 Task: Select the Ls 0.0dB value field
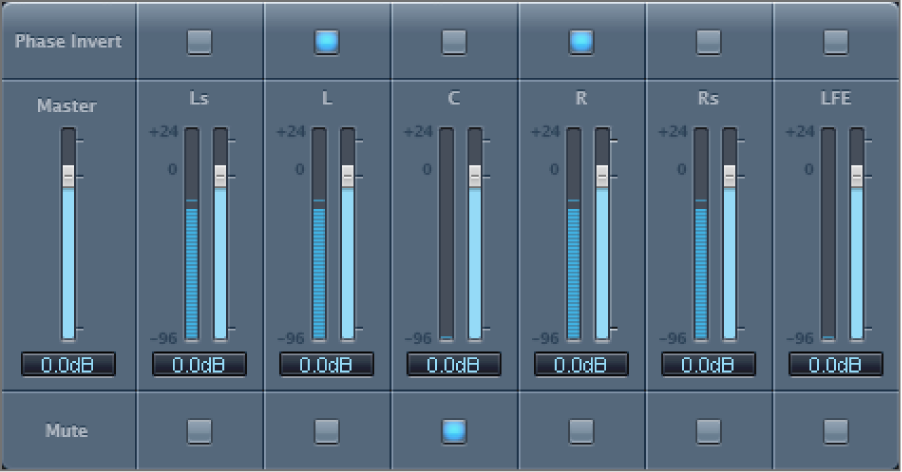200,364
